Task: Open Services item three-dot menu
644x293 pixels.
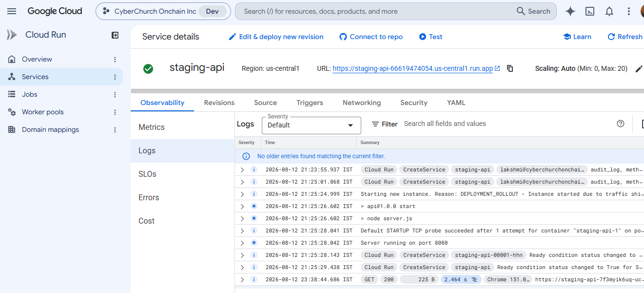Action: pyautogui.click(x=115, y=77)
